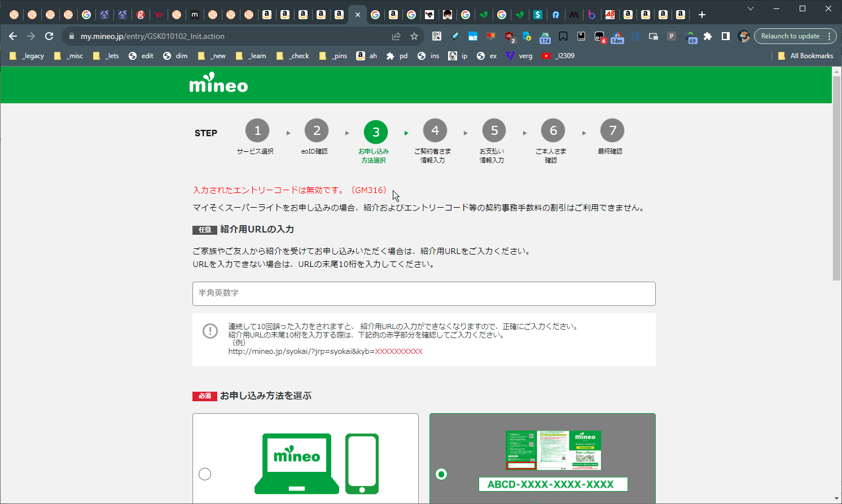Open the picture-in-picture extension
Viewport: 842px width, 504px height.
tap(654, 36)
